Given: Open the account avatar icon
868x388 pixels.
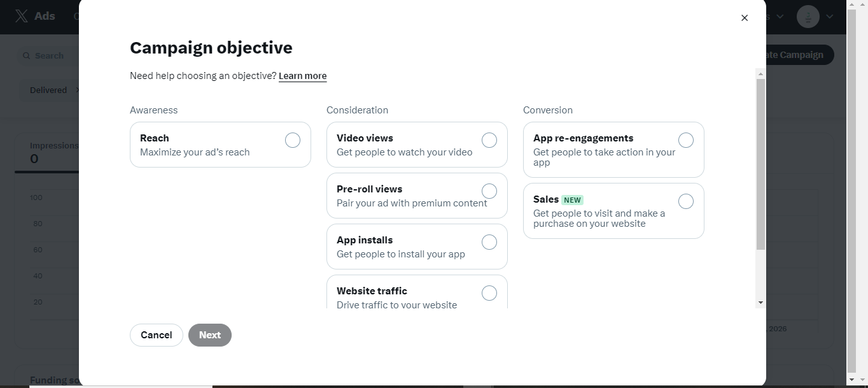Looking at the screenshot, I should tap(808, 17).
